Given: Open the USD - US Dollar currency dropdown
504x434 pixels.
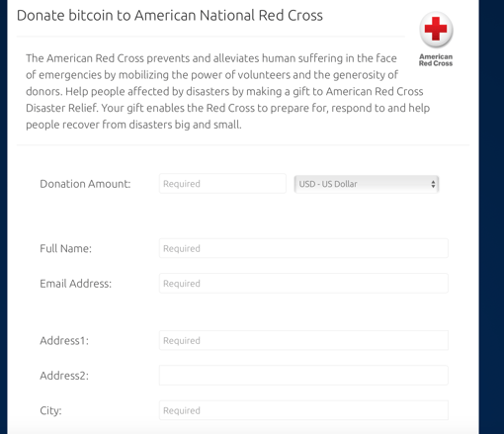Looking at the screenshot, I should (367, 184).
